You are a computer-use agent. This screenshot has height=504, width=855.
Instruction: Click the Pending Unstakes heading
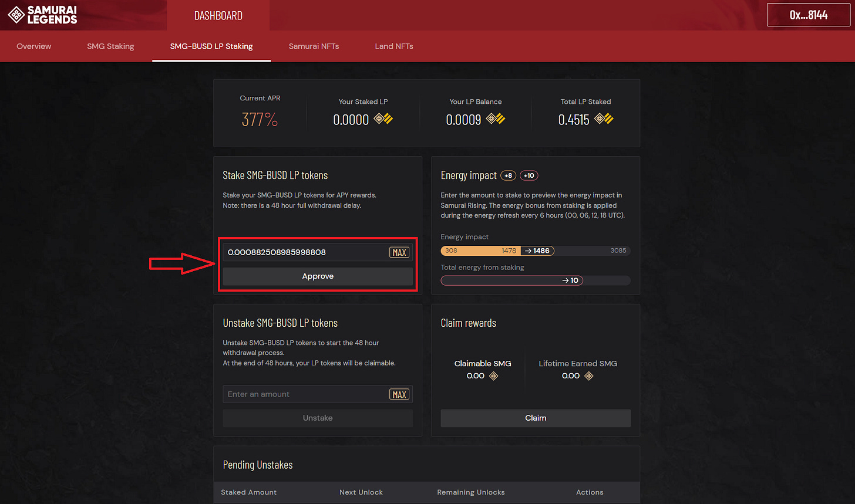click(x=258, y=465)
